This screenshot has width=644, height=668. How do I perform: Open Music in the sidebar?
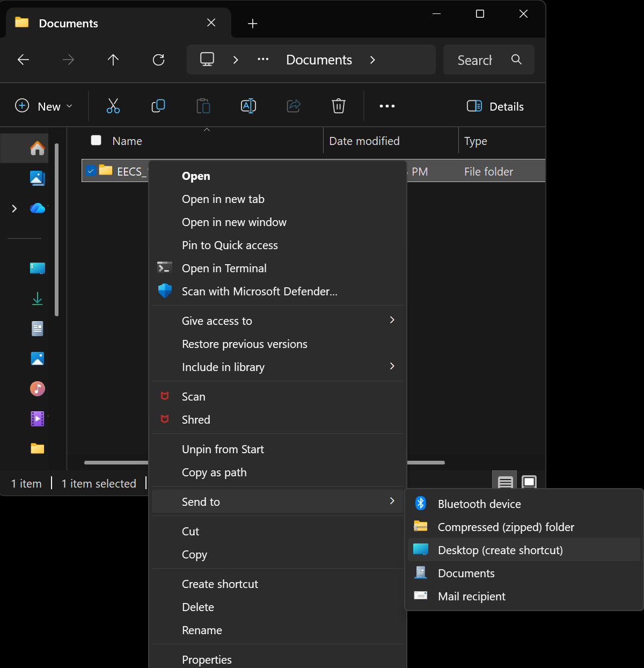tap(37, 388)
